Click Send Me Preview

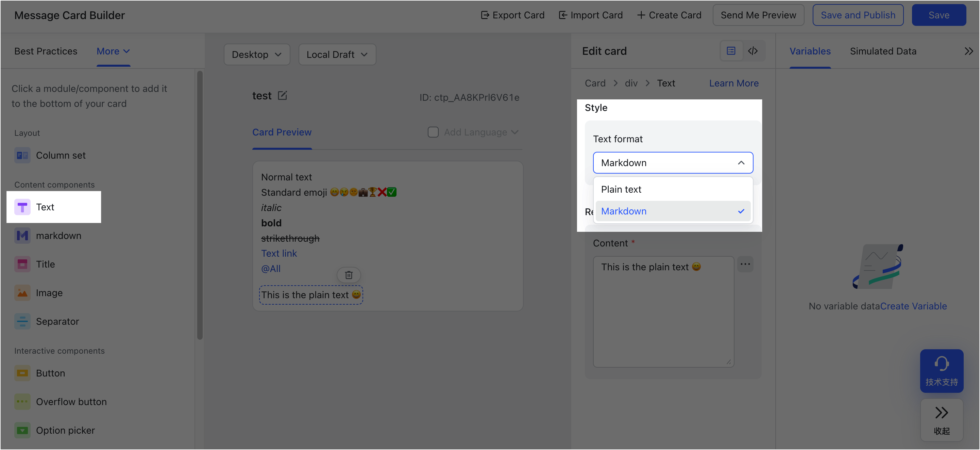click(758, 15)
